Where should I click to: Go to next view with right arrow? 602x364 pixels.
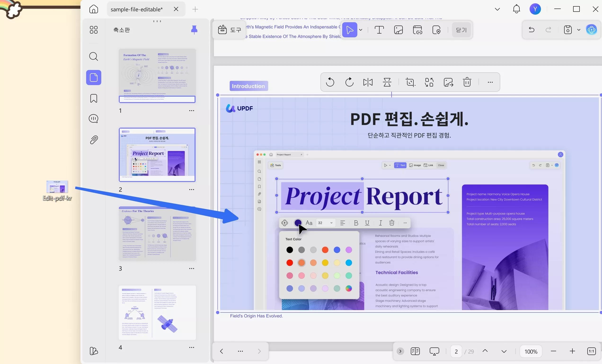tap(259, 351)
